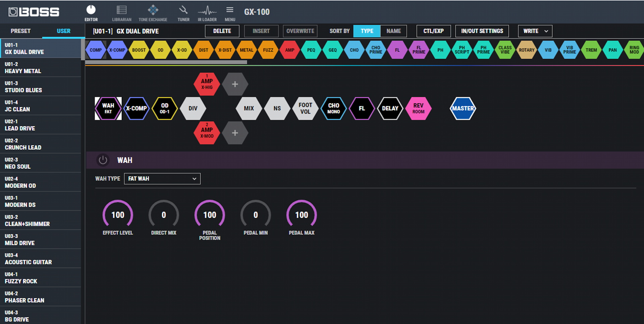Click the DIRECT MIX knob
The image size is (644, 324).
tap(164, 214)
